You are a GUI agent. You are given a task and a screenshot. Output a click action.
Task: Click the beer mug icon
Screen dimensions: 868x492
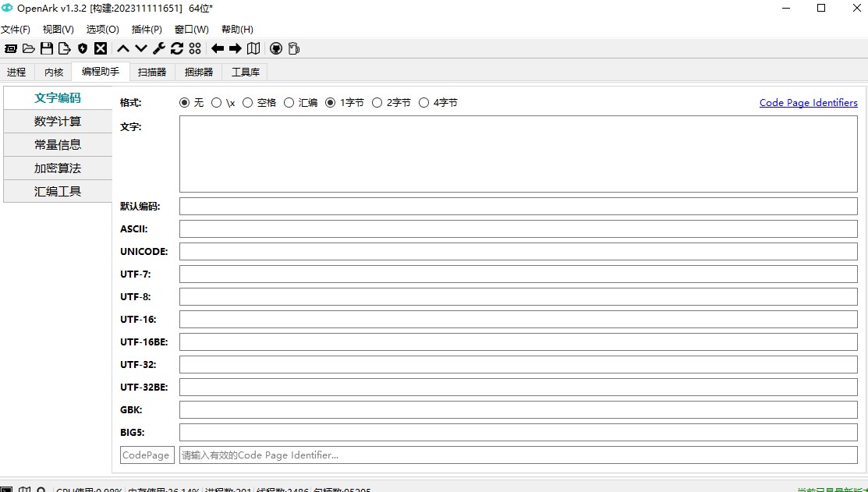[293, 48]
